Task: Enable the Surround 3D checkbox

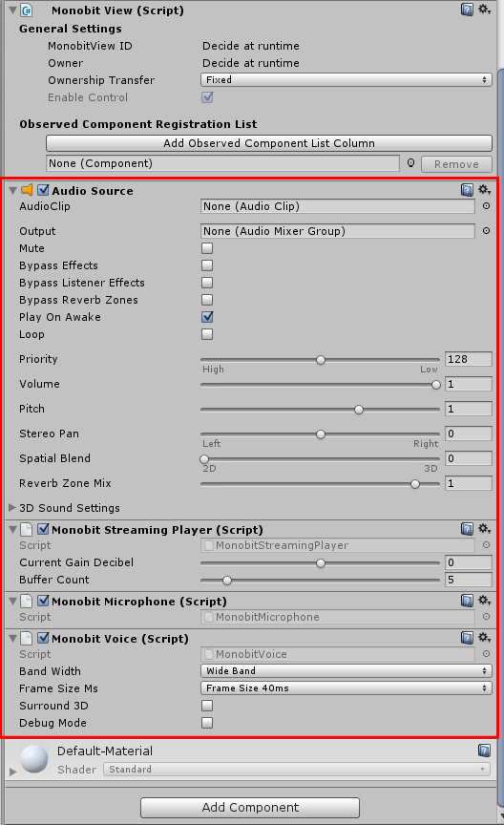Action: 207,706
